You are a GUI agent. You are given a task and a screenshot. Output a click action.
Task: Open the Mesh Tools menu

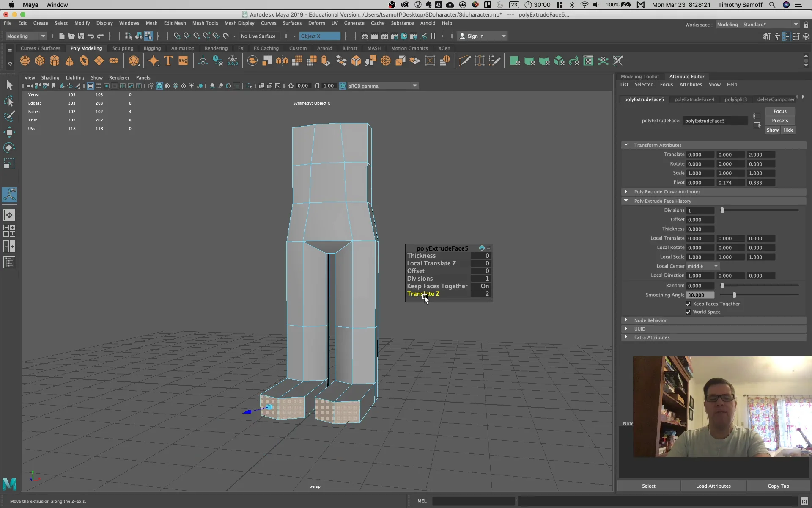pos(205,23)
